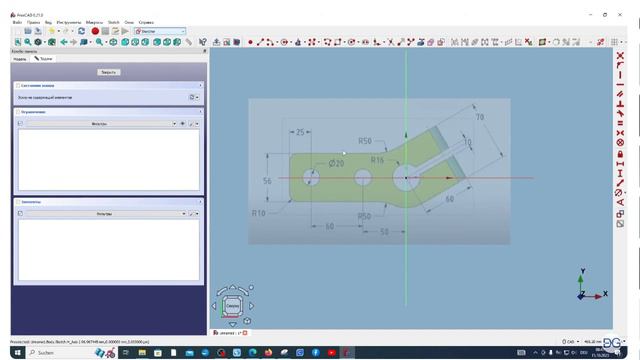Open the Edit menu
640x360 pixels.
(33, 22)
